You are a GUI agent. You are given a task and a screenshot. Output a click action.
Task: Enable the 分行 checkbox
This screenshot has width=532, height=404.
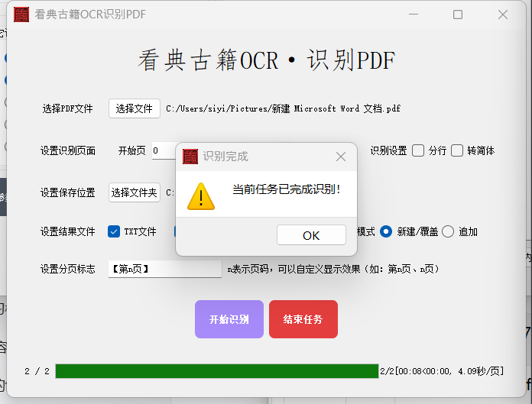(x=418, y=150)
